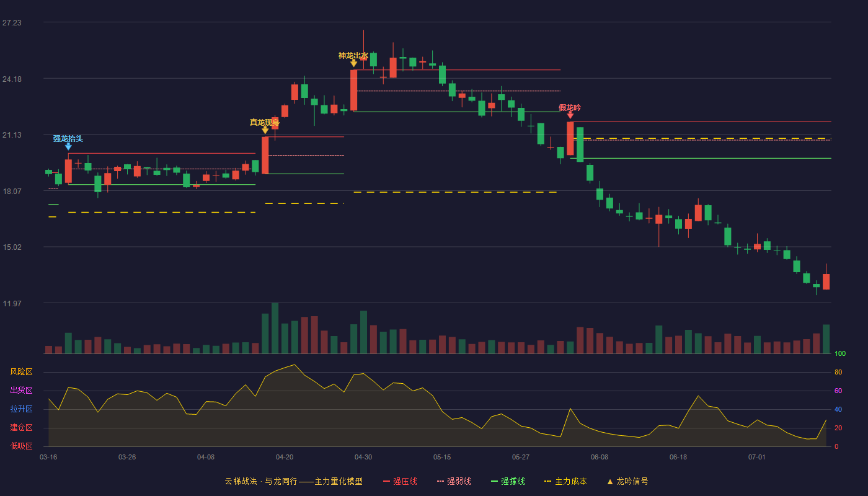Hide the 主力成本 dashed line series
Viewport: 868px width, 496px height.
[x=565, y=481]
